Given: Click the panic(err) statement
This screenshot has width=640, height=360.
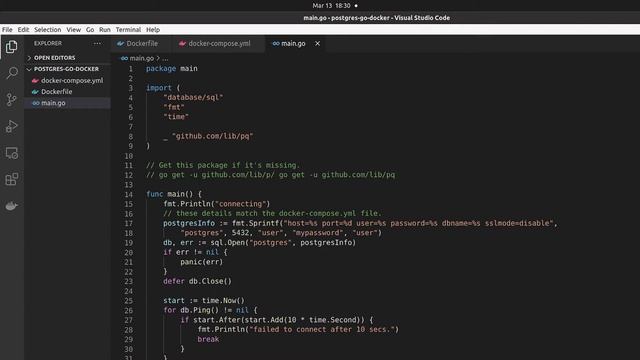Looking at the screenshot, I should click(x=202, y=262).
